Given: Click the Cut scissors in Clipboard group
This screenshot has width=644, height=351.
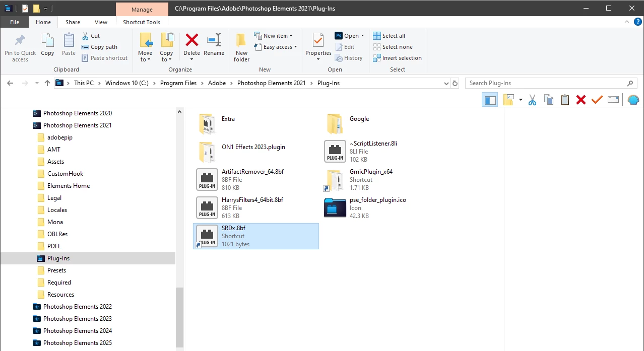Looking at the screenshot, I should click(85, 36).
